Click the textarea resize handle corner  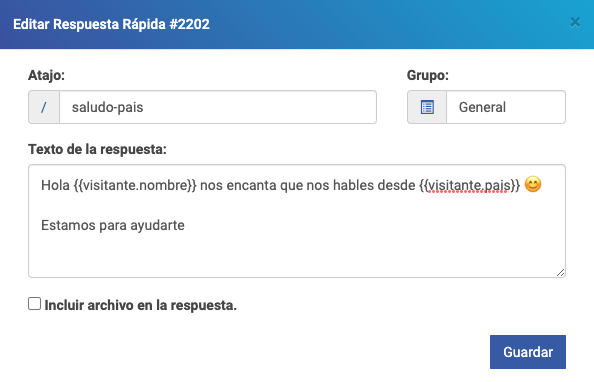(x=561, y=272)
